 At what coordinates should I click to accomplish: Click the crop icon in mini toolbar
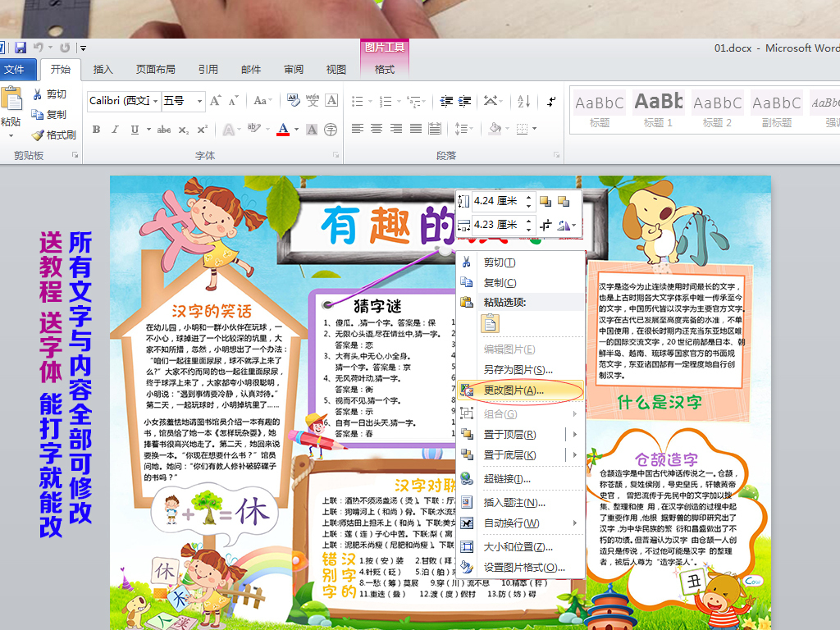546,225
